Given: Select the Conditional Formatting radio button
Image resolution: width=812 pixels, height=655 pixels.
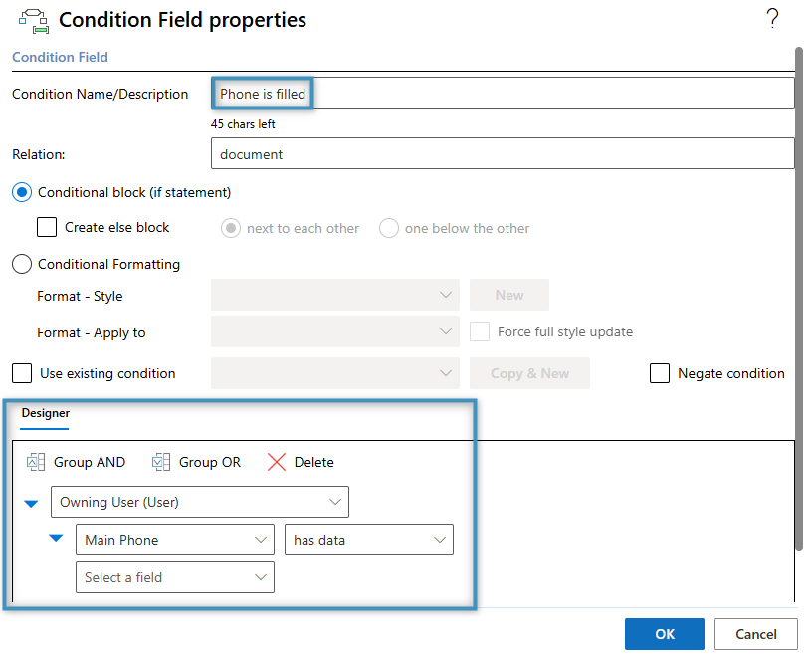Looking at the screenshot, I should coord(22,265).
